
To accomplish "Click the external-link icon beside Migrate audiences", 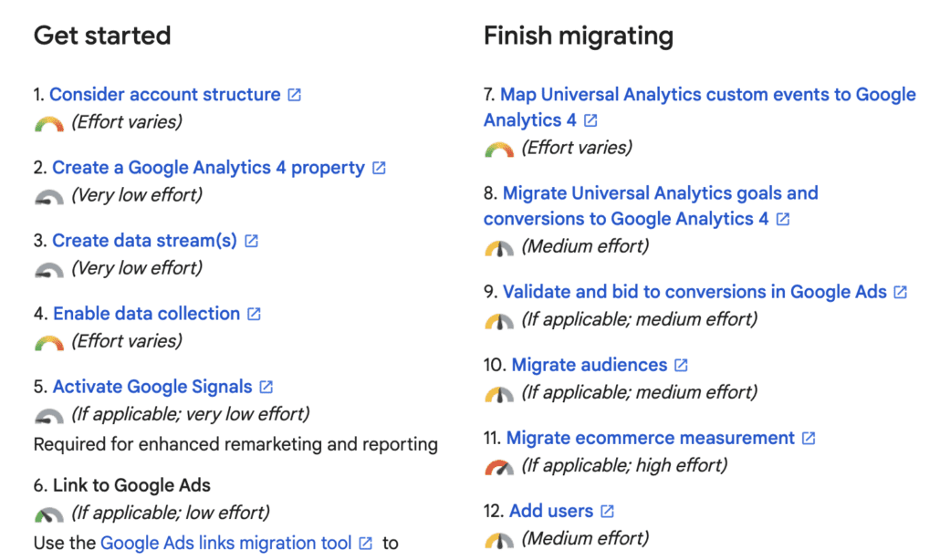I will pyautogui.click(x=681, y=365).
